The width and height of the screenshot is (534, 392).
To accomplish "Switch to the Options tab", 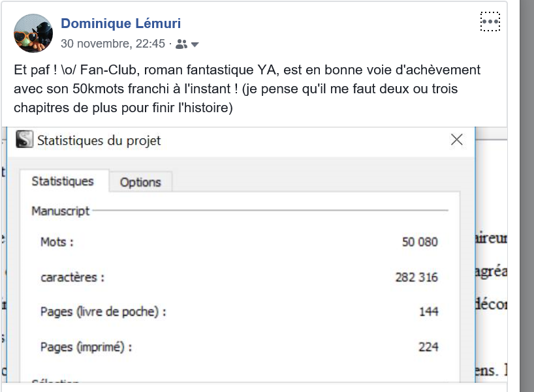I will pos(140,182).
